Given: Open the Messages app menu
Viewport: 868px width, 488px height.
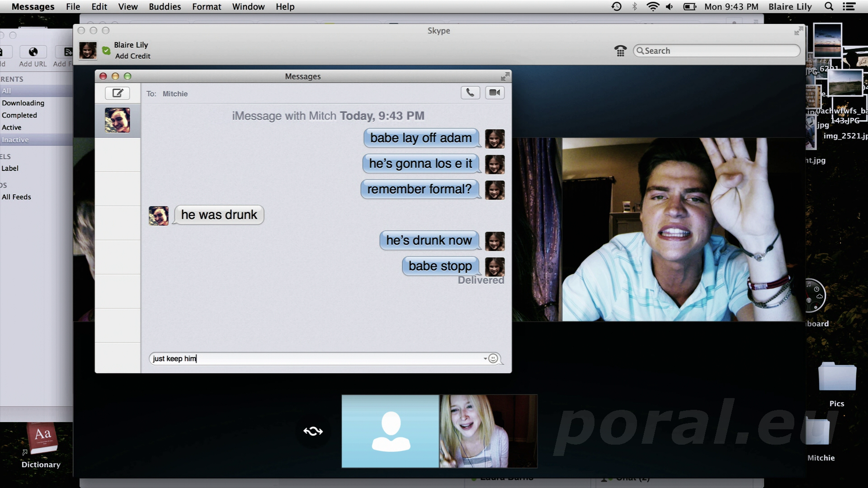Looking at the screenshot, I should pyautogui.click(x=33, y=7).
